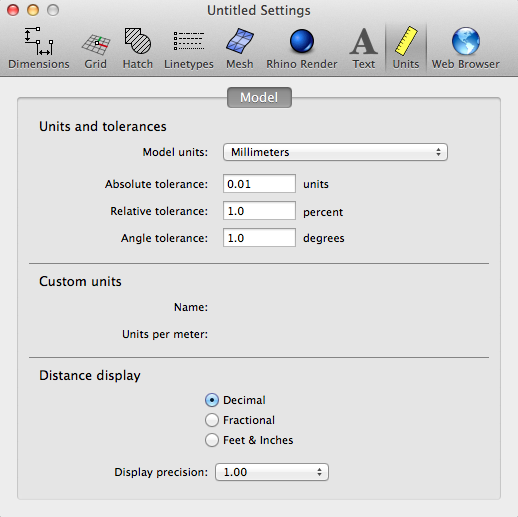Open the Text settings icon
518x517 pixels.
pyautogui.click(x=364, y=41)
